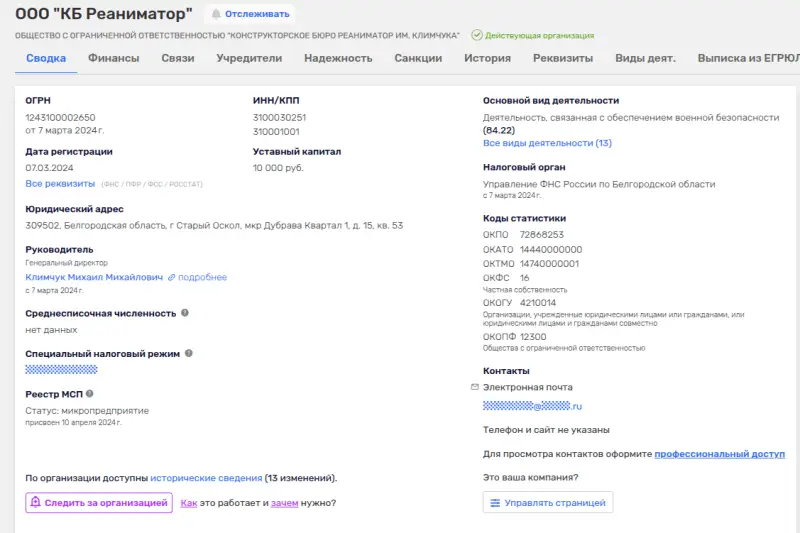
Task: Click Управление ФНС России по Белгородской области
Action: [x=599, y=184]
